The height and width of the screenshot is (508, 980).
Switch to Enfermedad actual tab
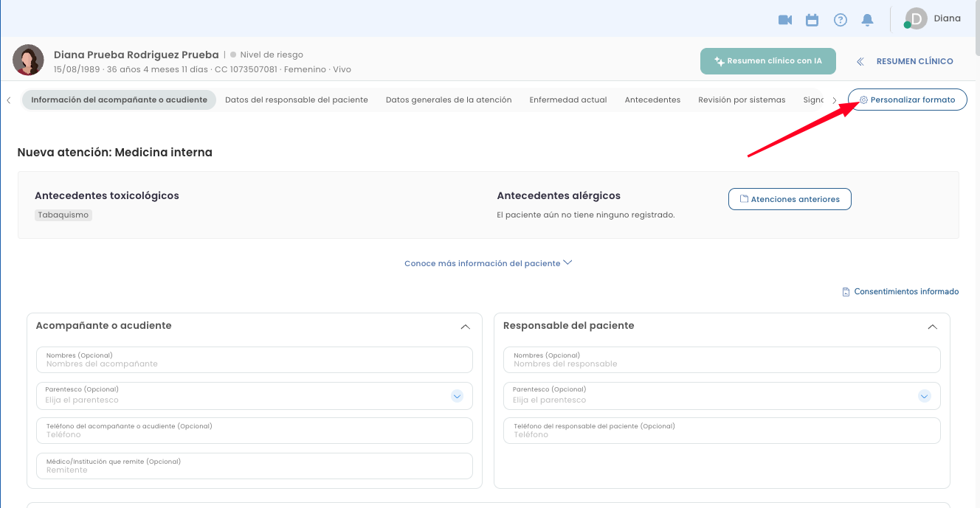[567, 100]
